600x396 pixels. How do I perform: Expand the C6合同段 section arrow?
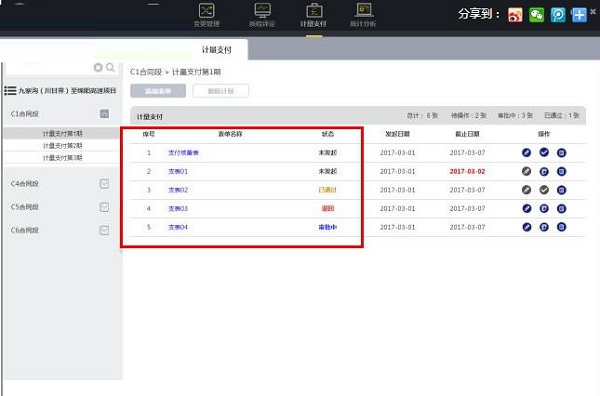point(104,230)
